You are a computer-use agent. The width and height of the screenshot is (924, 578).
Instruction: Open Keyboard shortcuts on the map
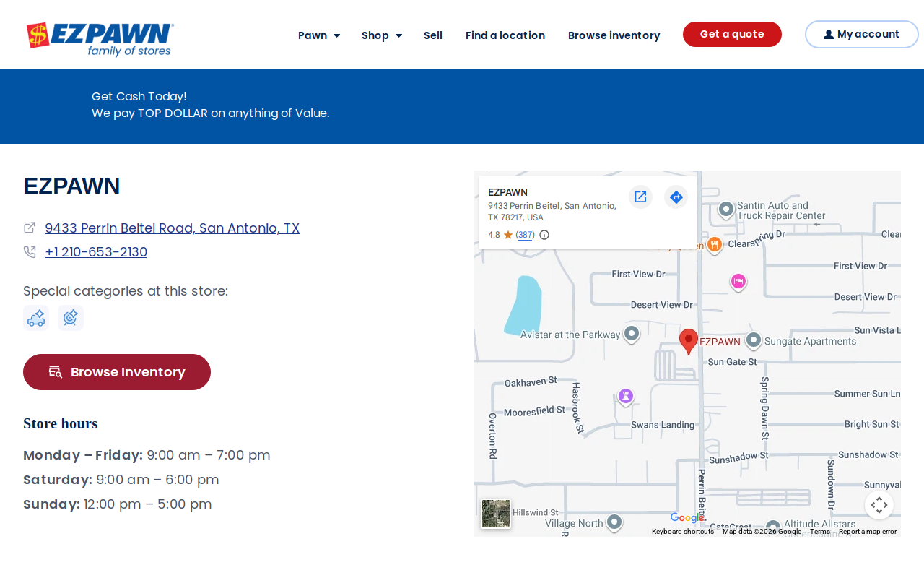point(683,532)
